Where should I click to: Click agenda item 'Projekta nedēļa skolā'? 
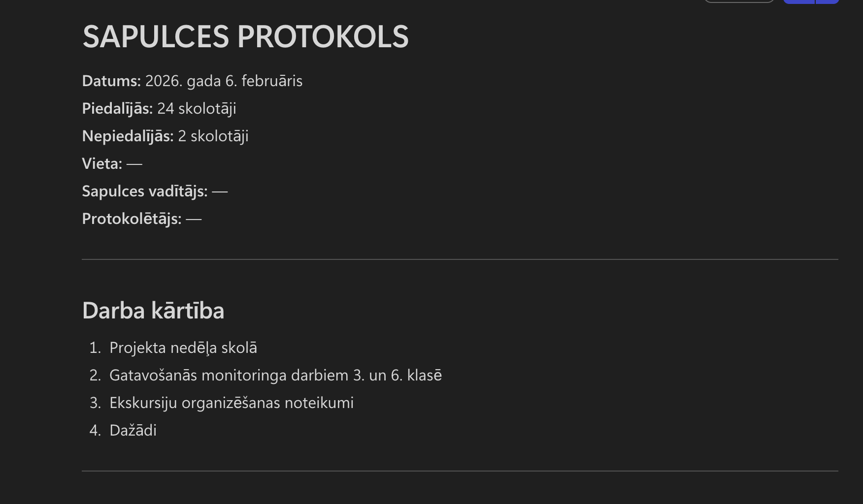pyautogui.click(x=183, y=347)
